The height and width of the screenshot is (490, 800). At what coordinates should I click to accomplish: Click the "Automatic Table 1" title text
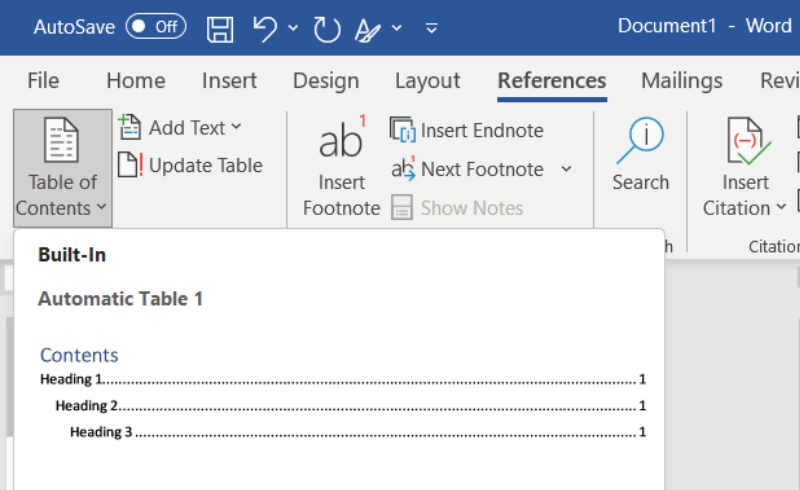(x=120, y=299)
